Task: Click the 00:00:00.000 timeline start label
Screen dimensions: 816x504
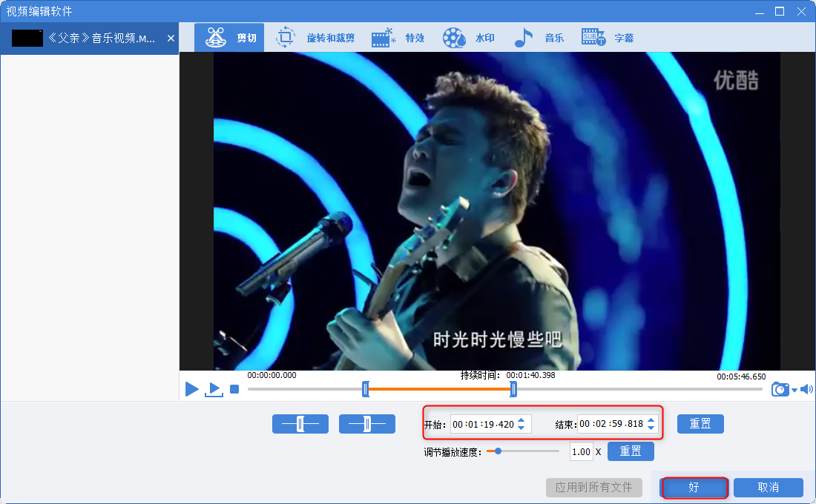Action: point(272,375)
